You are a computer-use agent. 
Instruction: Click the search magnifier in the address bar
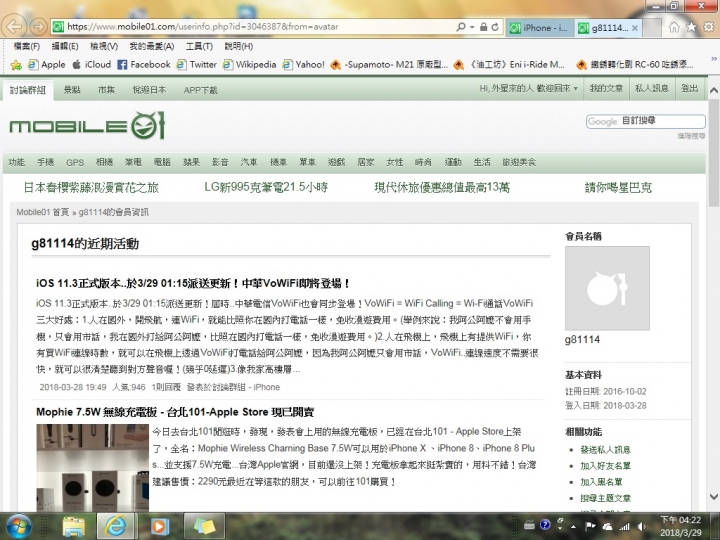coord(461,27)
